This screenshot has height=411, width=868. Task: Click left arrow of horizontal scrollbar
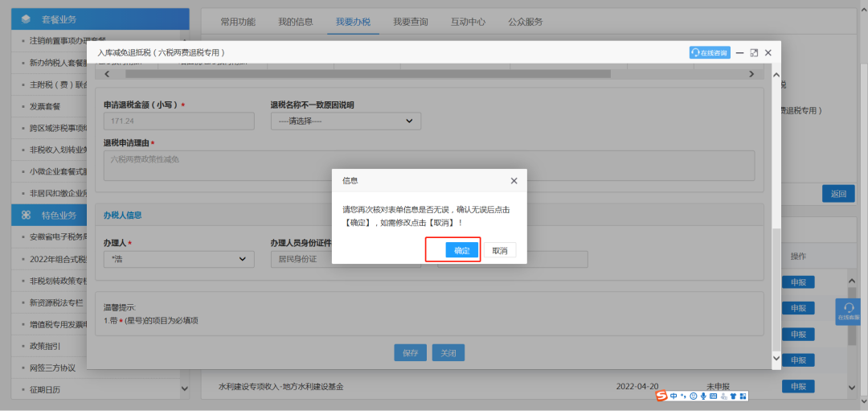tap(108, 74)
